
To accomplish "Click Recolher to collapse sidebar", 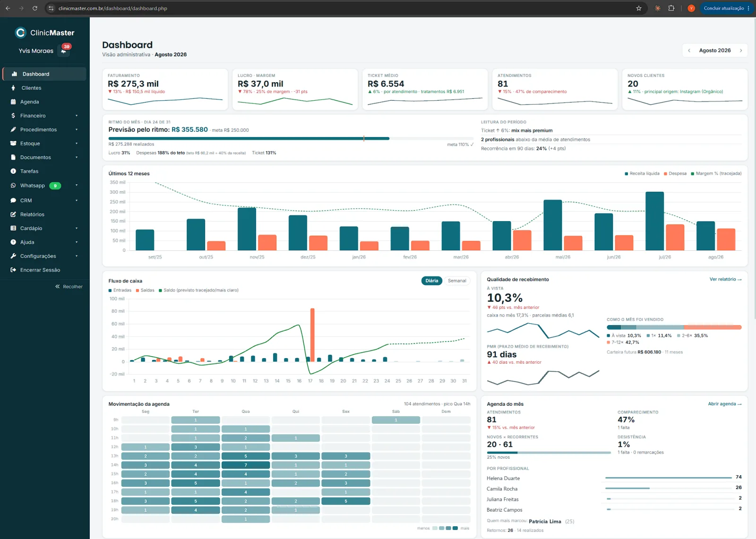I will pos(69,287).
